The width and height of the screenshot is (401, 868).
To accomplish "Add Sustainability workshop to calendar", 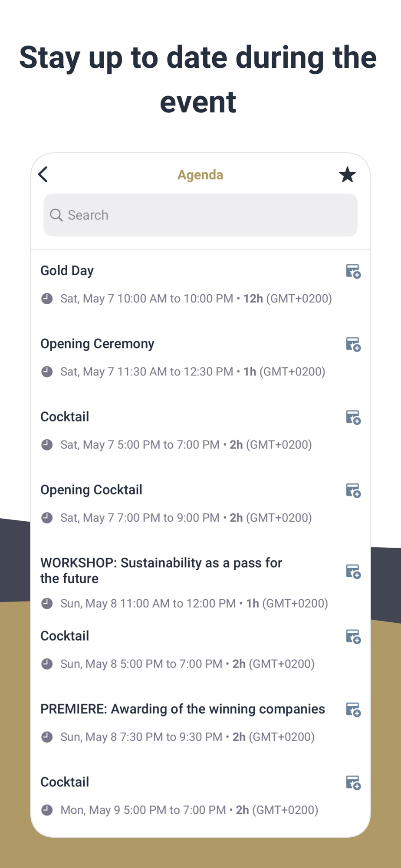I will coord(353,572).
